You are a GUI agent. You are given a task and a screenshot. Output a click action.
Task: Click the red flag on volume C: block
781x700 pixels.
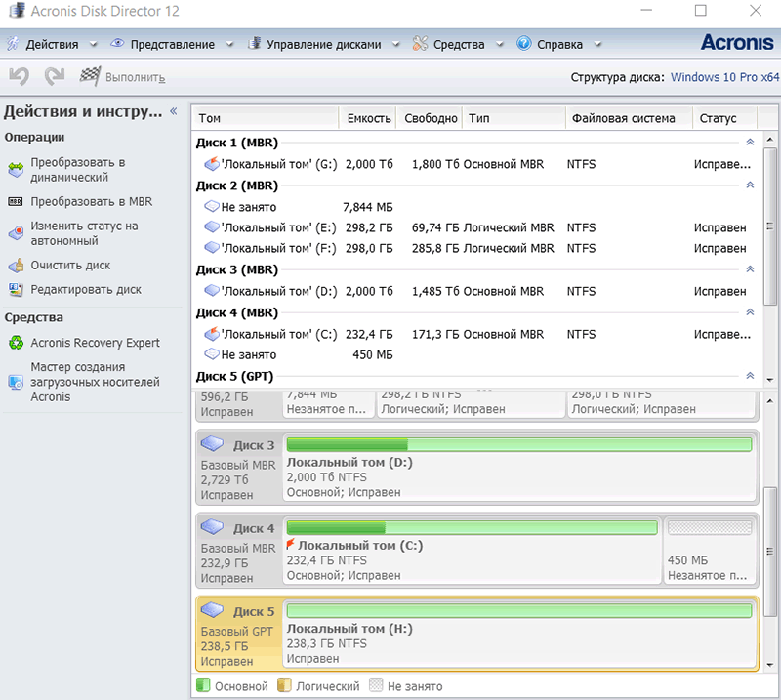290,544
